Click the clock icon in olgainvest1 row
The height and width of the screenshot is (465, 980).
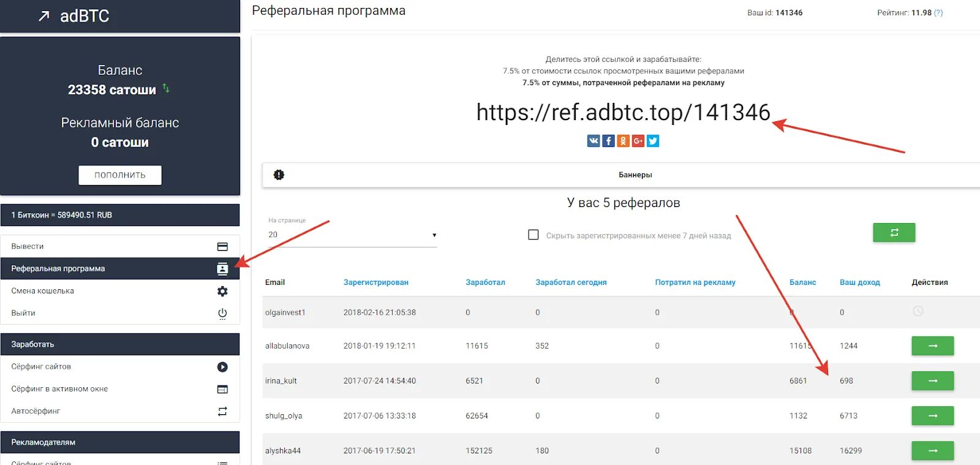click(x=918, y=311)
